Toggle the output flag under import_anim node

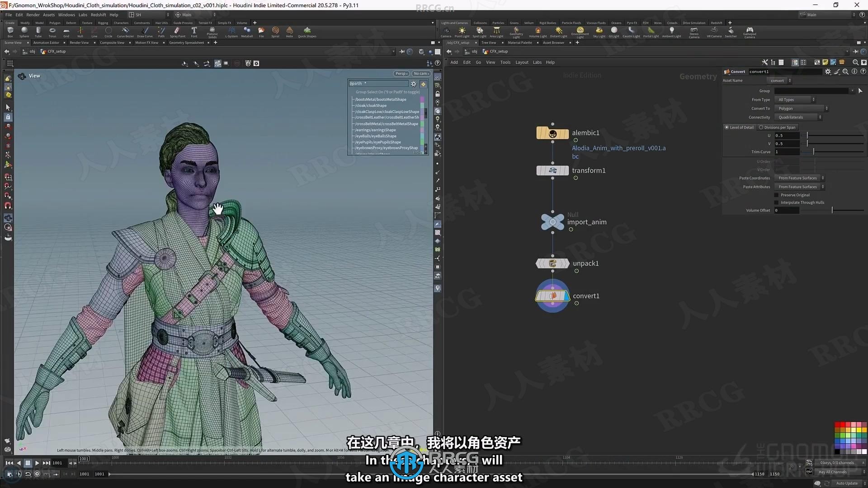[x=571, y=230]
